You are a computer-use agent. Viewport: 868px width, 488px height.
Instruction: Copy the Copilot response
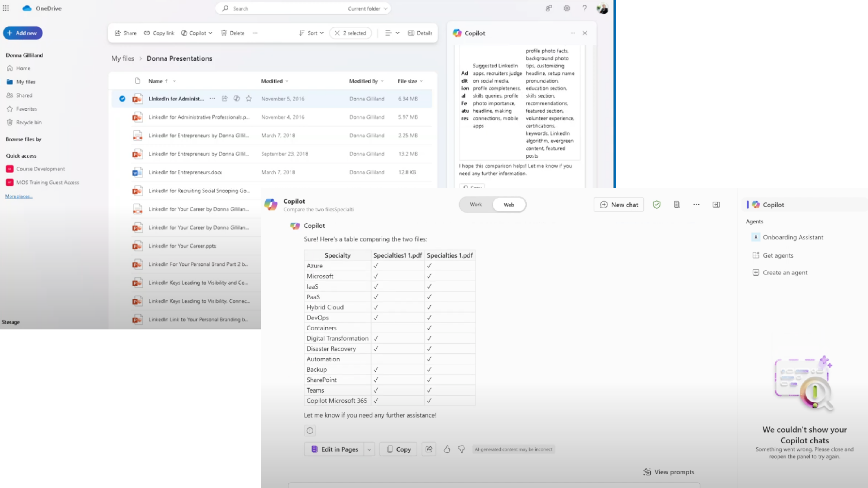398,449
